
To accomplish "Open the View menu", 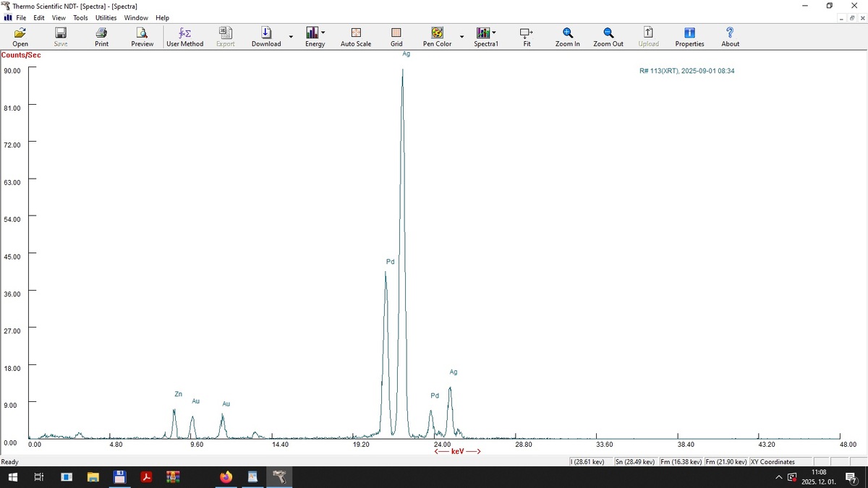I will 59,17.
